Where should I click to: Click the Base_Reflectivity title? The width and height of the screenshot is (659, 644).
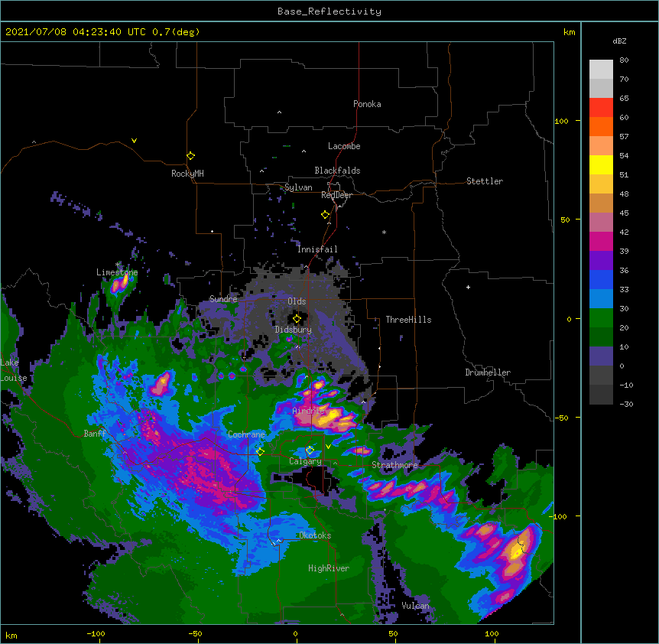pos(329,11)
